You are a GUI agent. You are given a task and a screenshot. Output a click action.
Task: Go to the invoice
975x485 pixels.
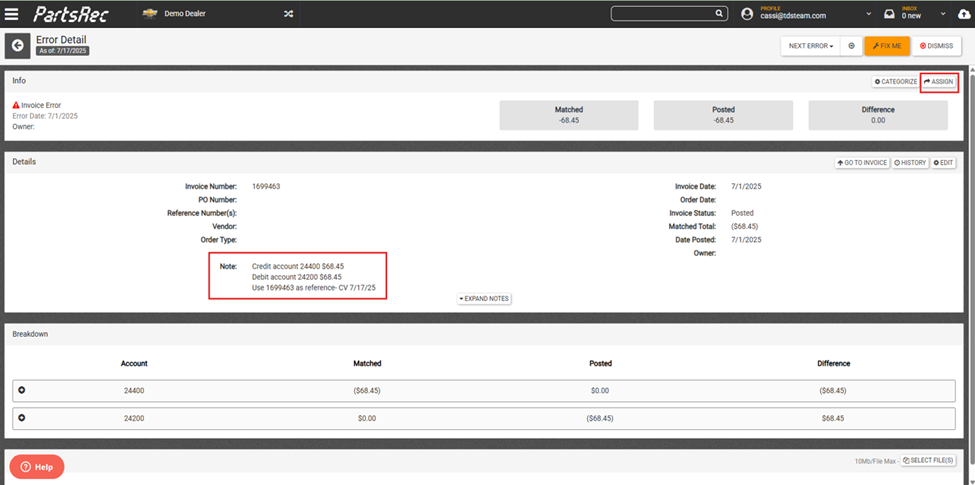(x=862, y=163)
